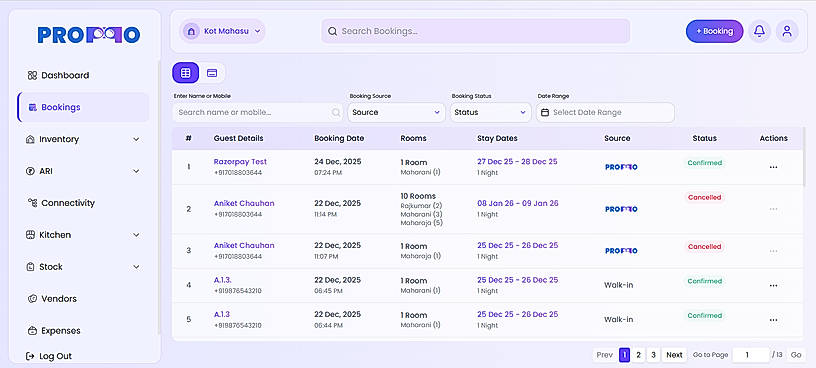This screenshot has height=368, width=816.
Task: Click the property icon beside Kot Mahasu
Action: (x=191, y=31)
